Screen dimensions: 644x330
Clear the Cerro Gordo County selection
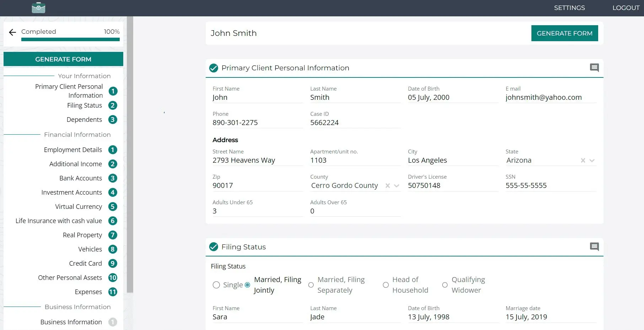[x=388, y=186]
